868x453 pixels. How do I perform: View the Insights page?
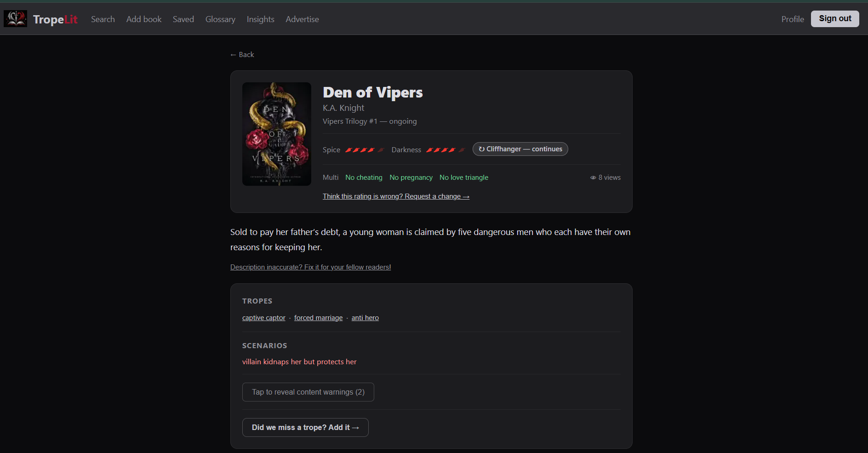pos(261,19)
